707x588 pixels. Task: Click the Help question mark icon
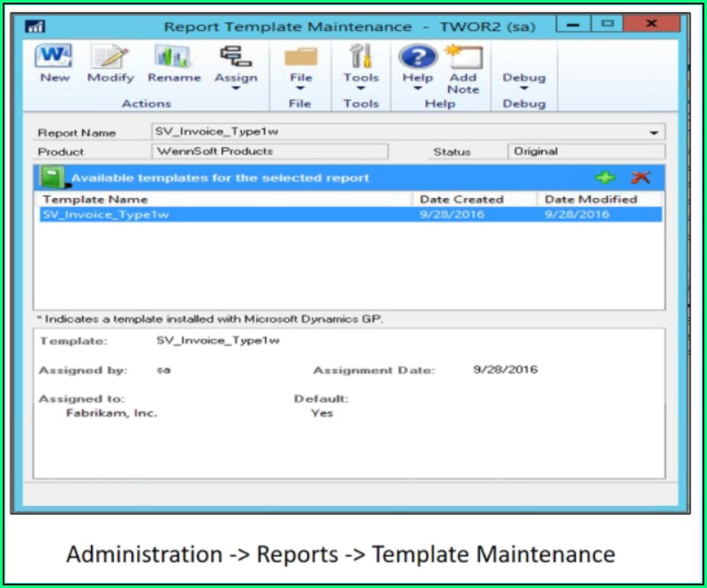point(417,58)
